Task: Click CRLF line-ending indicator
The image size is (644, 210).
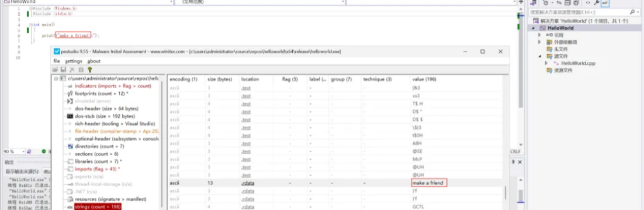Action: (515, 152)
